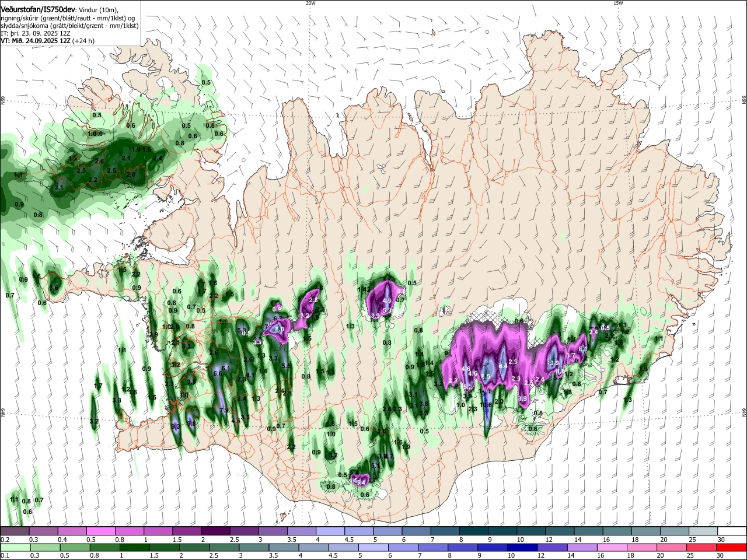Screen dimensions: 747x560
Task: Click the 10.6 precipitation value
Action: (486, 405)
